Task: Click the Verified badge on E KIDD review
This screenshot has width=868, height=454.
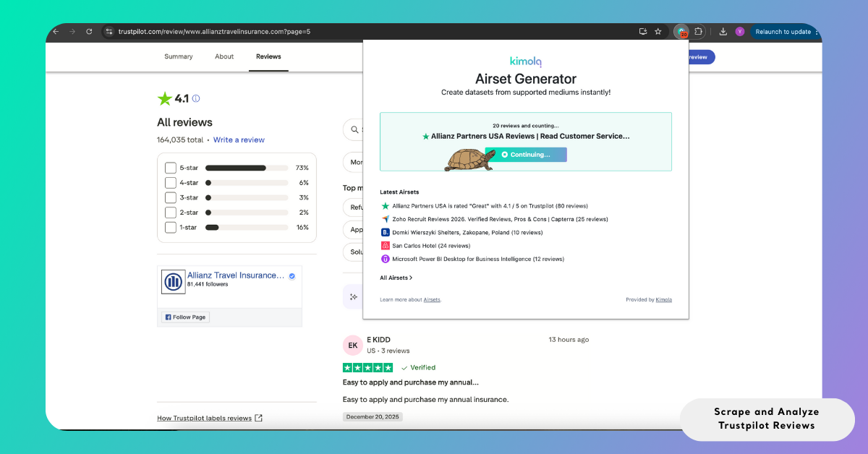Action: point(419,367)
